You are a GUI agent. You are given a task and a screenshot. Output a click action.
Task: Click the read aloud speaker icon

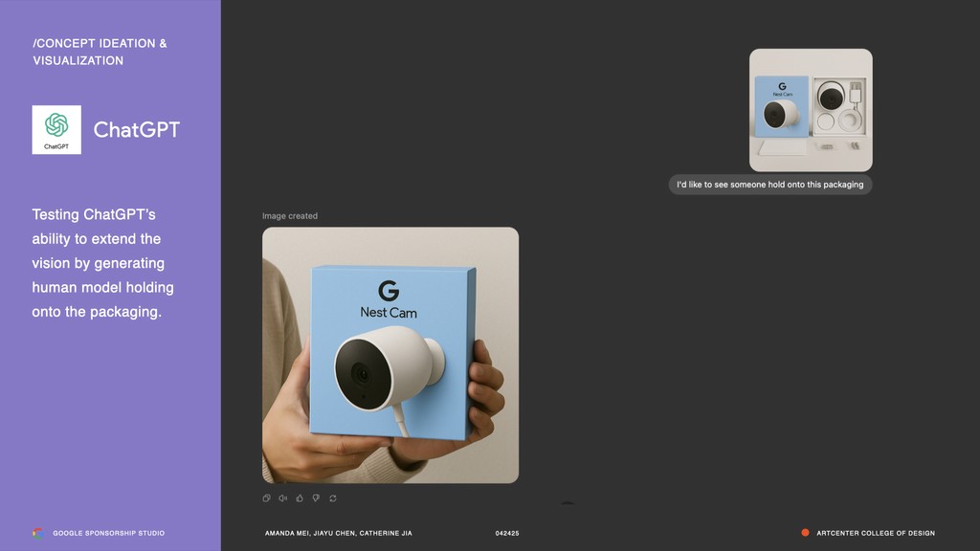click(x=283, y=497)
